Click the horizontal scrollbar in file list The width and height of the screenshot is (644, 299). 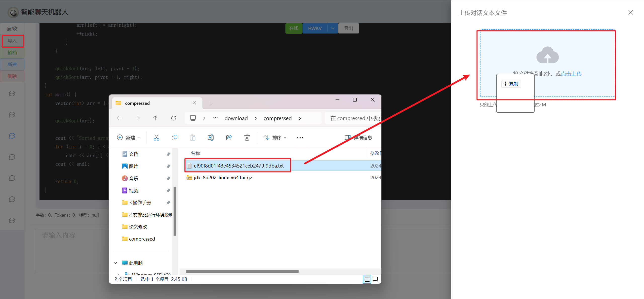click(x=242, y=272)
